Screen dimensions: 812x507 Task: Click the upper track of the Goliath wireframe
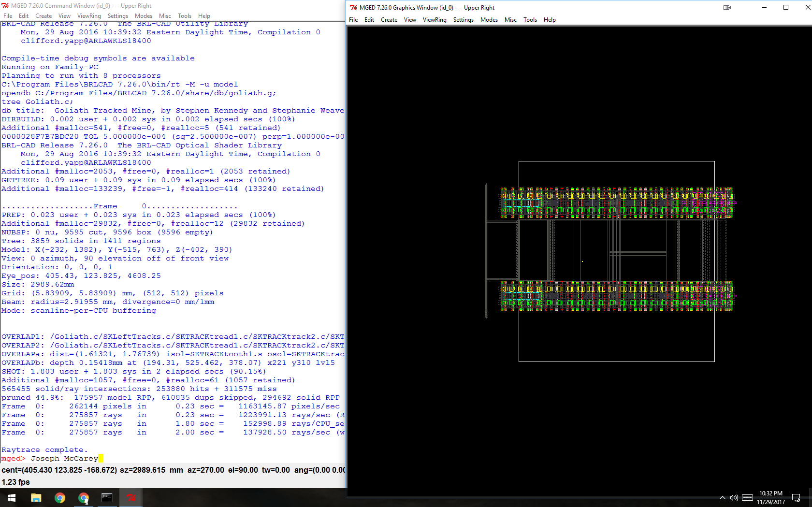coord(617,203)
